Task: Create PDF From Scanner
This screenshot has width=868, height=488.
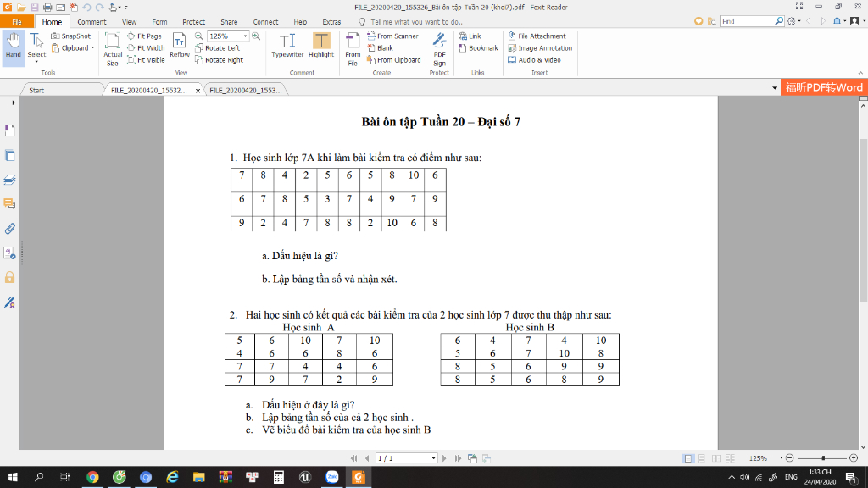Action: click(x=393, y=36)
